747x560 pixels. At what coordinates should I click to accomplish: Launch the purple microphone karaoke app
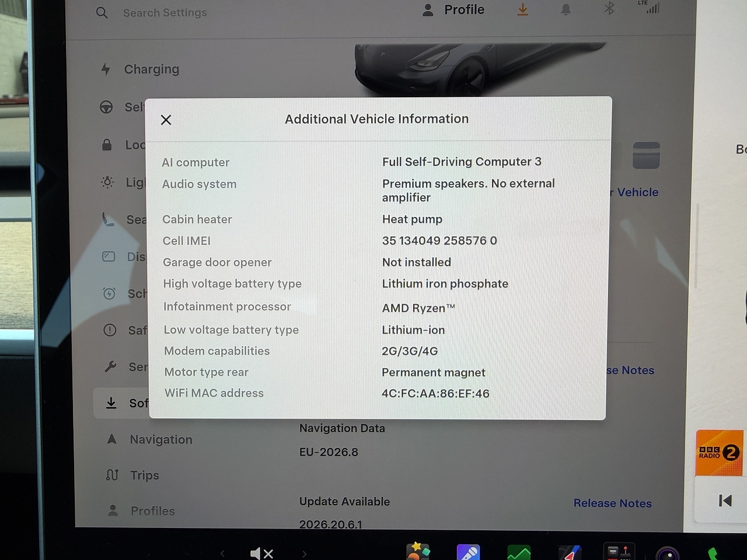click(468, 552)
